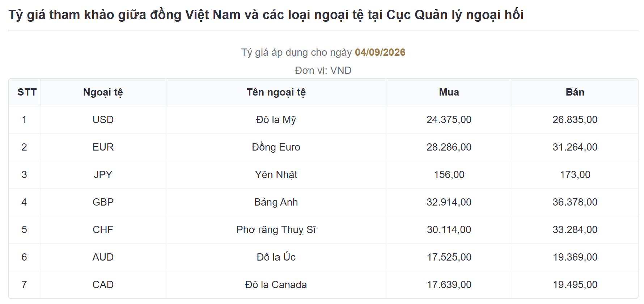Image resolution: width=644 pixels, height=304 pixels.
Task: Click the Đồng Euro name cell
Action: [x=276, y=147]
